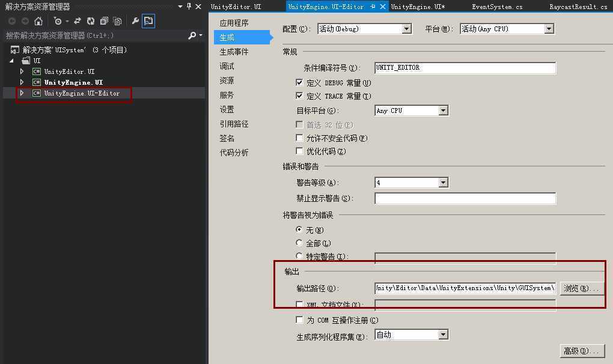Click the C# icon of UnityEngine.UI-Editor project
The height and width of the screenshot is (364, 613).
[x=37, y=93]
